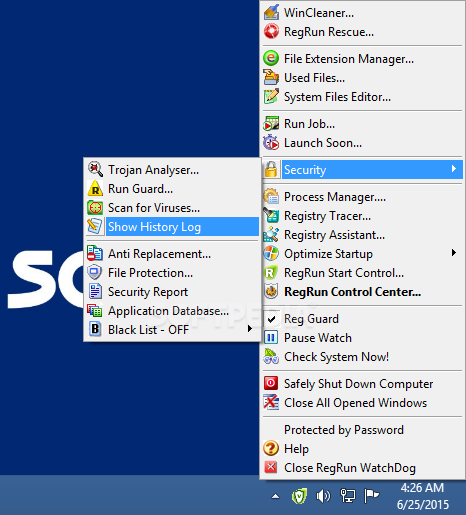Click the RegRun Control Center shield icon

point(271,292)
